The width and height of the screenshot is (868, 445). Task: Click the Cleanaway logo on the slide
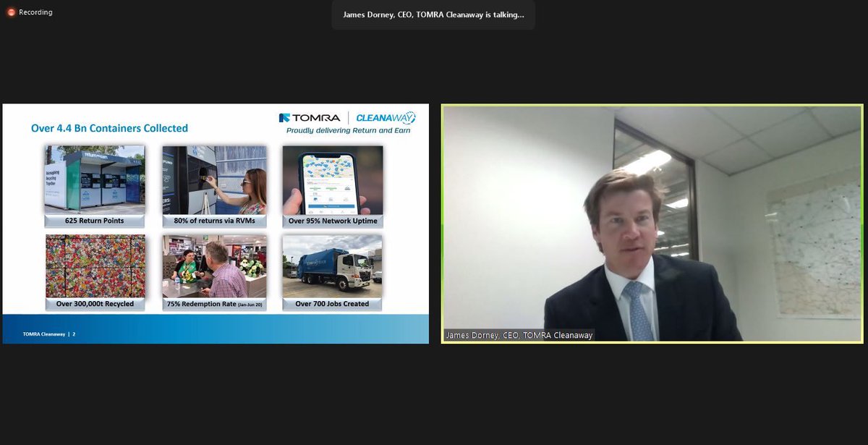tap(386, 117)
